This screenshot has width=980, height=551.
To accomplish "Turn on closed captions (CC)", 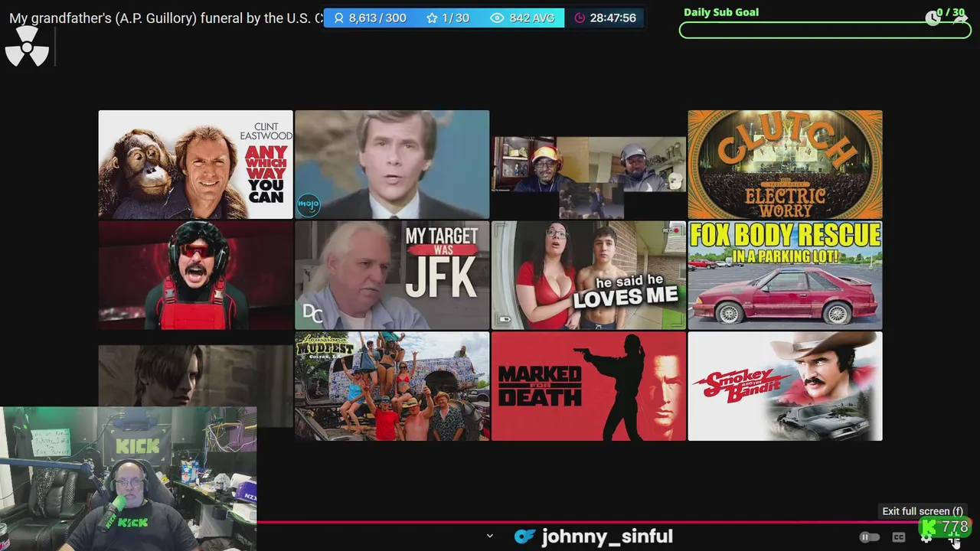I will pos(899,537).
